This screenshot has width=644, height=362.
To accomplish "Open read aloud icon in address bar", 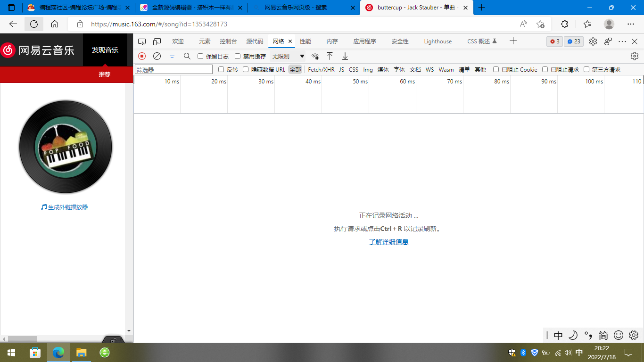I will (523, 24).
